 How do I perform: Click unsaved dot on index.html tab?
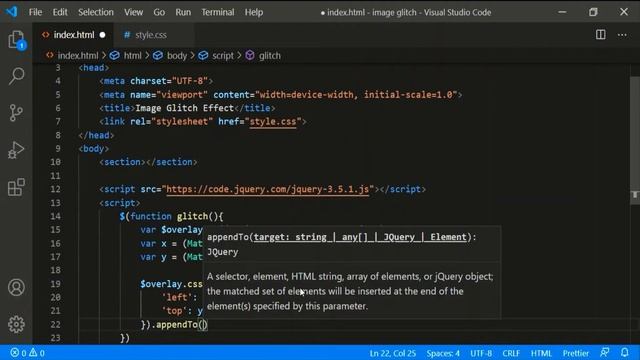pos(102,35)
